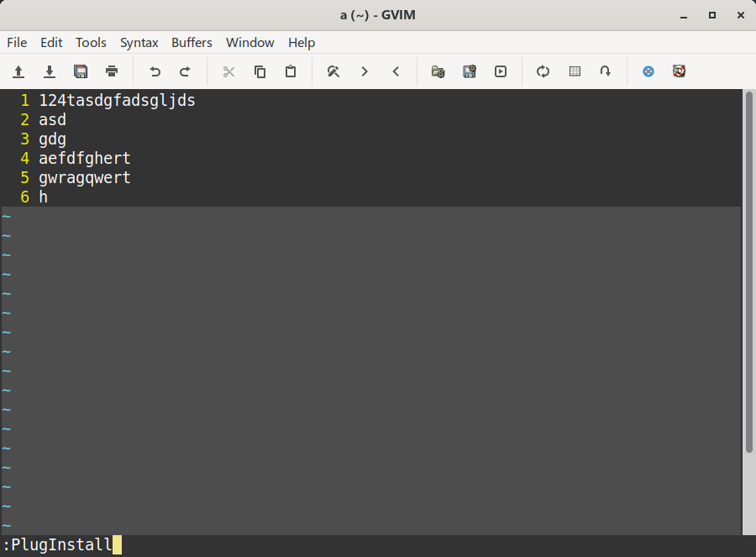Open the Edit menu
This screenshot has width=756, height=557.
point(51,43)
